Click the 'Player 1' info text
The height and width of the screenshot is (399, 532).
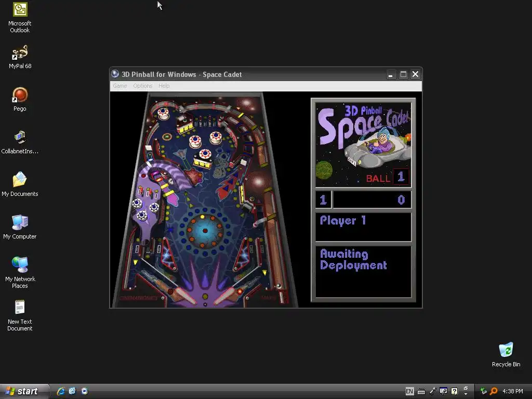coord(343,220)
